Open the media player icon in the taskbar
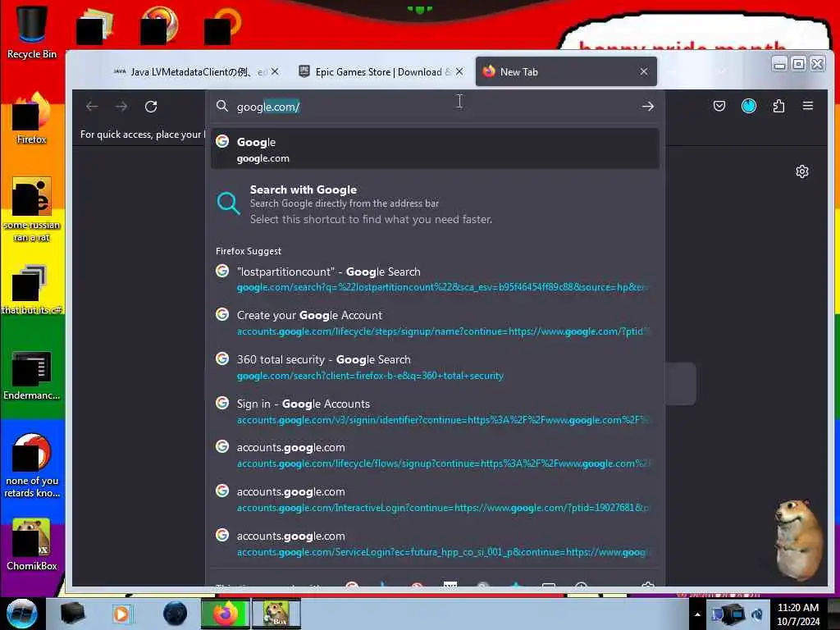 coord(121,614)
